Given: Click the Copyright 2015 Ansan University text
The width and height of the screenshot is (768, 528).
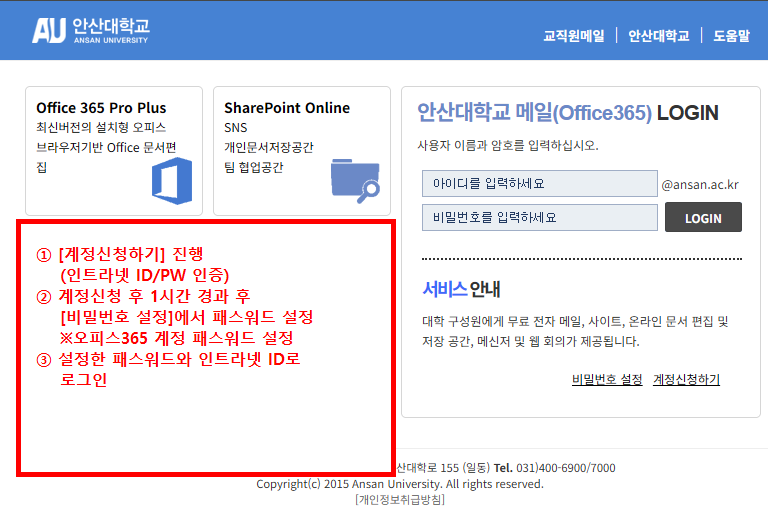Looking at the screenshot, I should coord(400,484).
